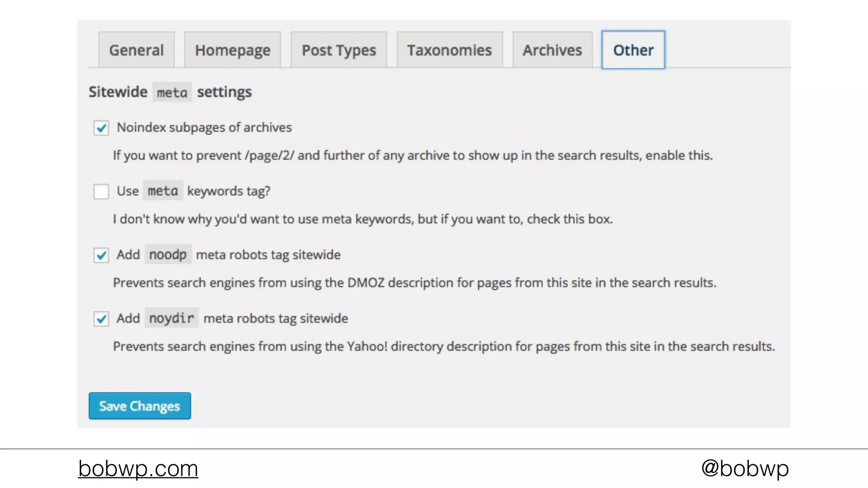
Task: Enable the Use meta keywords tag checkbox
Action: 101,191
